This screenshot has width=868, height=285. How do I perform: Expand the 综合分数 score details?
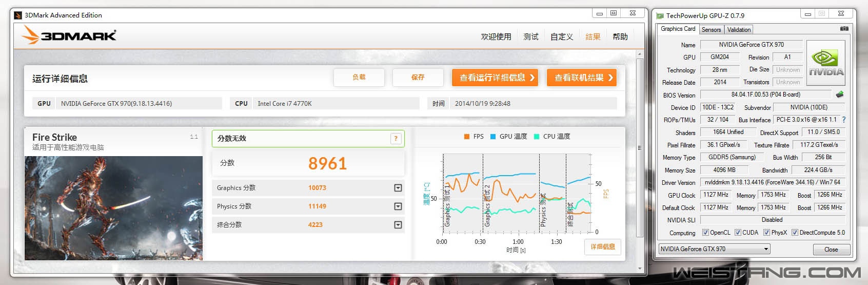click(x=398, y=225)
